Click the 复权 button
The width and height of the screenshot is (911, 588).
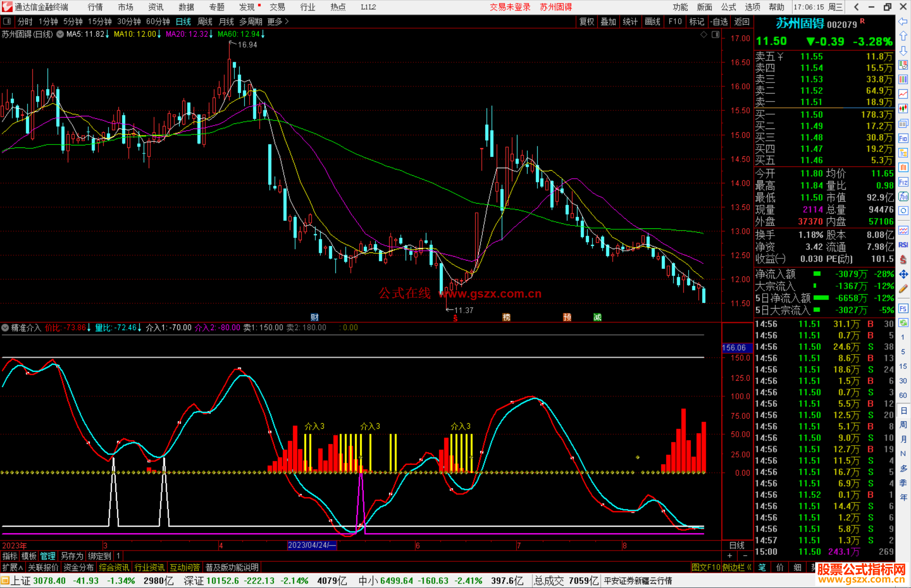pos(587,21)
